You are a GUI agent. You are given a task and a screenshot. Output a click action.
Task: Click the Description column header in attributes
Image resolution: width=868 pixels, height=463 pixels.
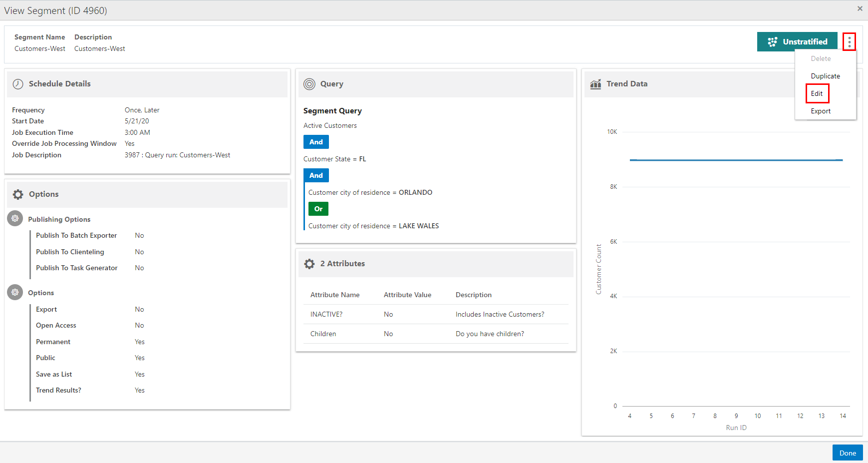[474, 295]
